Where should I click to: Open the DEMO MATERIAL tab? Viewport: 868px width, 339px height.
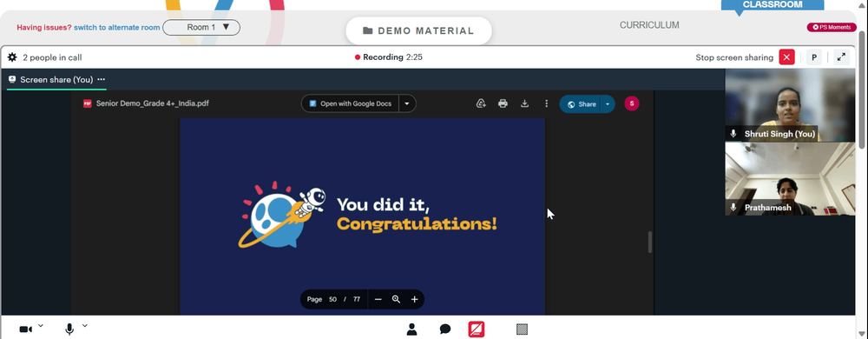(418, 31)
